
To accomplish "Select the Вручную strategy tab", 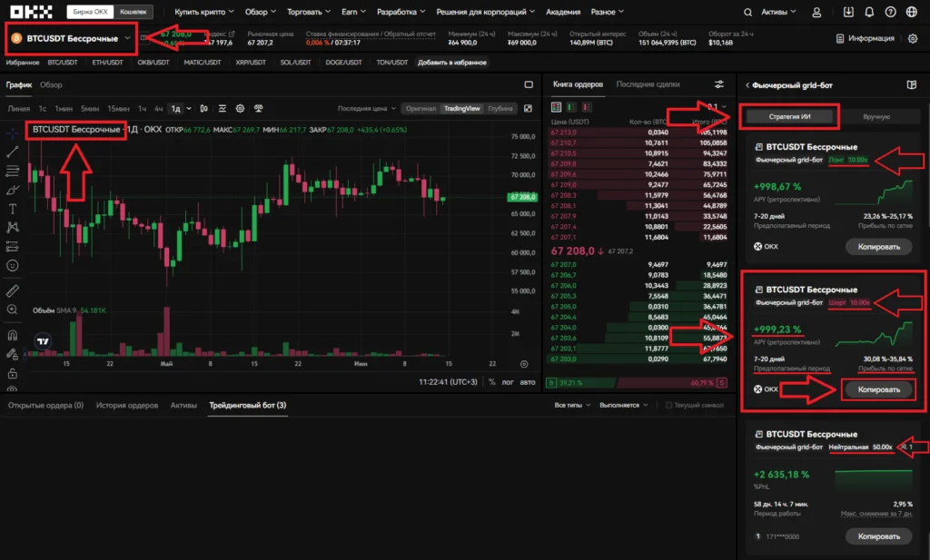I will 876,117.
